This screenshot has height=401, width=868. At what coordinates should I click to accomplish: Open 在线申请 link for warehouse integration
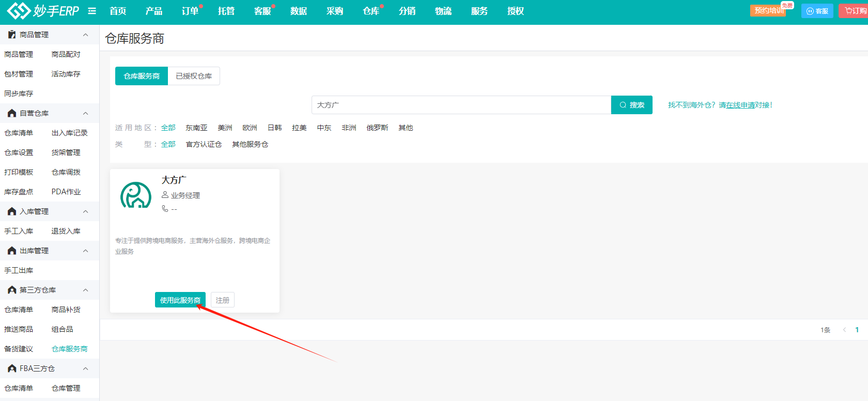click(x=740, y=105)
